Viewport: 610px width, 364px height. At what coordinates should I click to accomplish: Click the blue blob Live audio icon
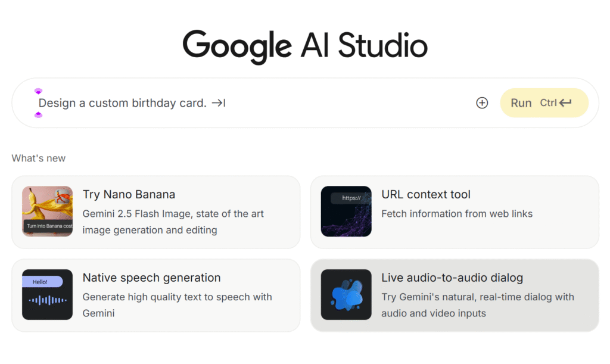tap(346, 294)
